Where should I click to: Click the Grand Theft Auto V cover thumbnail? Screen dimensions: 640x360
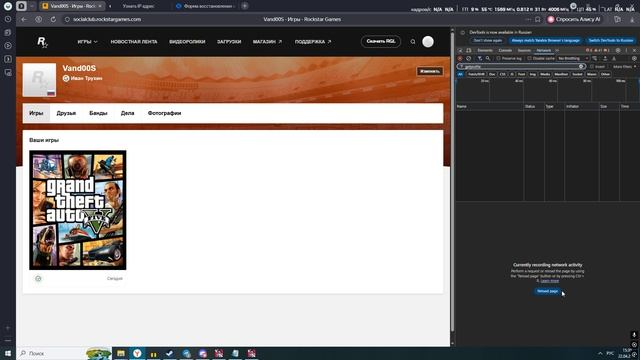pos(78,210)
